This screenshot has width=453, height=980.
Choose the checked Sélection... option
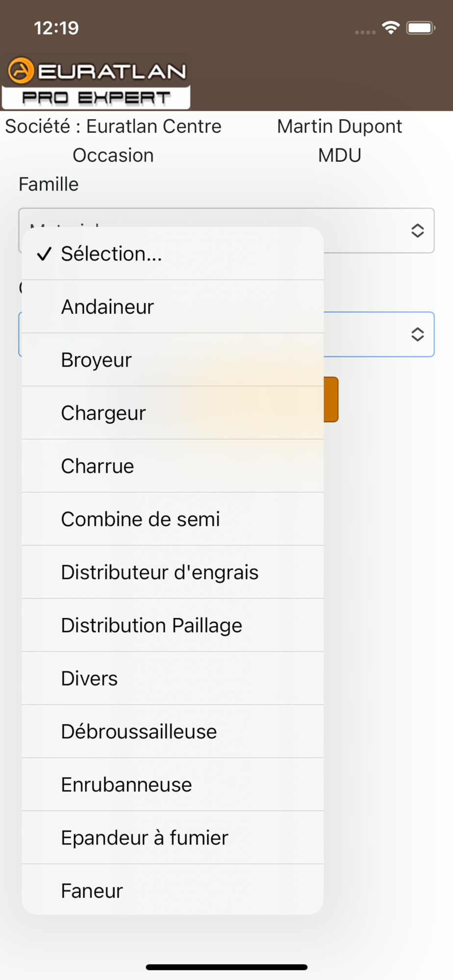[173, 254]
